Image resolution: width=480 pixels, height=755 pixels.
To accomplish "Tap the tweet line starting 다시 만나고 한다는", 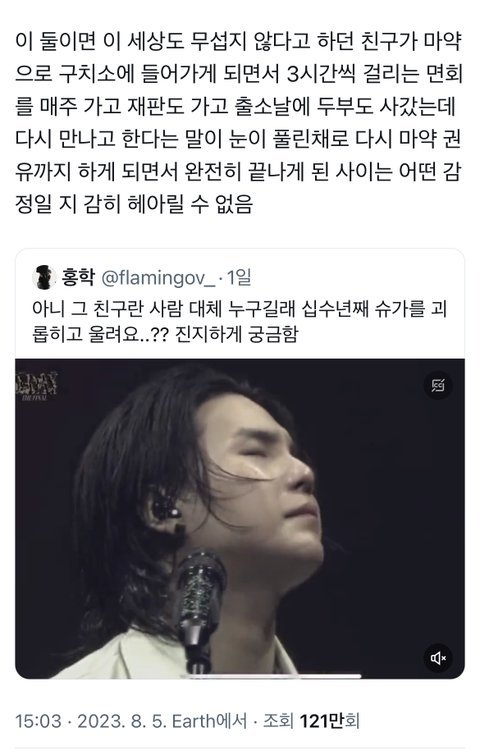I will tap(238, 139).
